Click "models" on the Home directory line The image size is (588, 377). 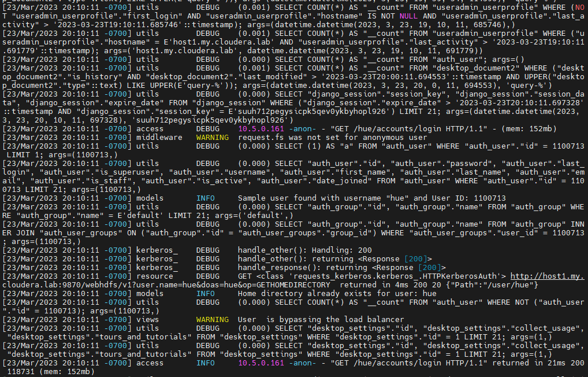pyautogui.click(x=150, y=293)
